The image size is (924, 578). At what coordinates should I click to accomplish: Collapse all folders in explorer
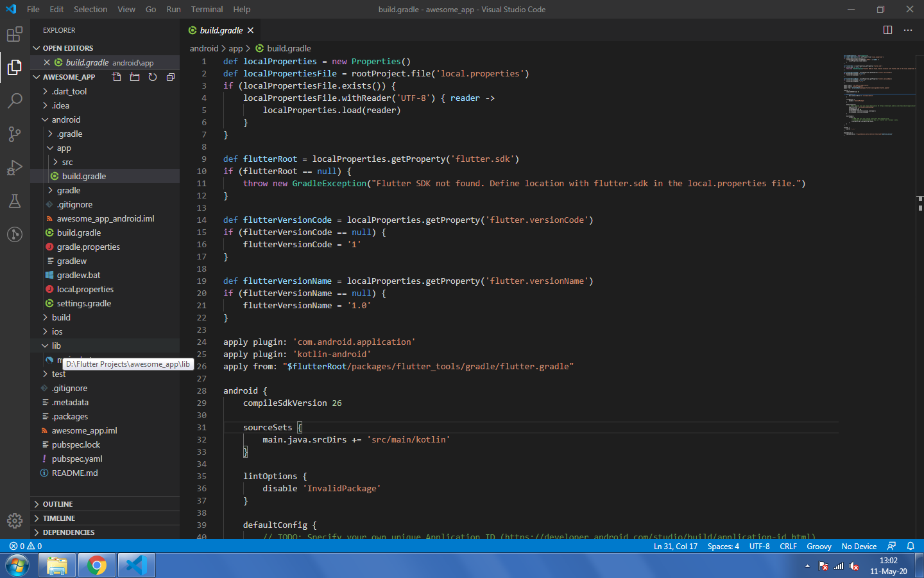pyautogui.click(x=171, y=77)
